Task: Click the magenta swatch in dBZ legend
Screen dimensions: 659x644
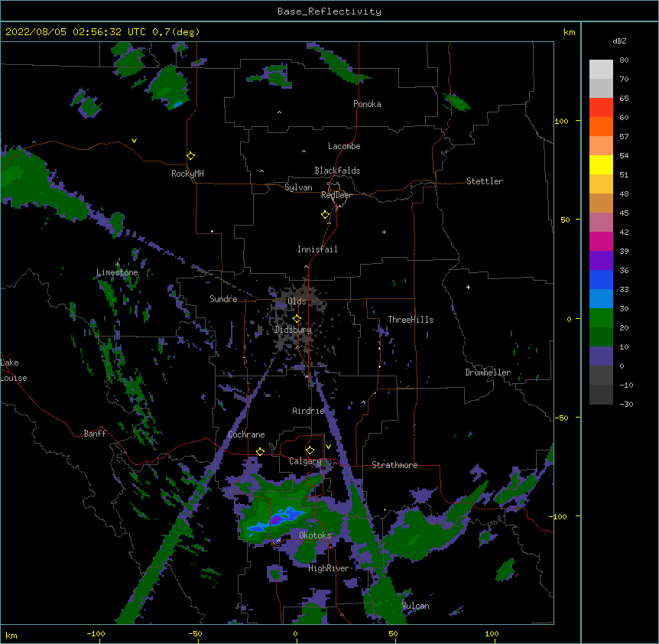Action: coord(601,241)
